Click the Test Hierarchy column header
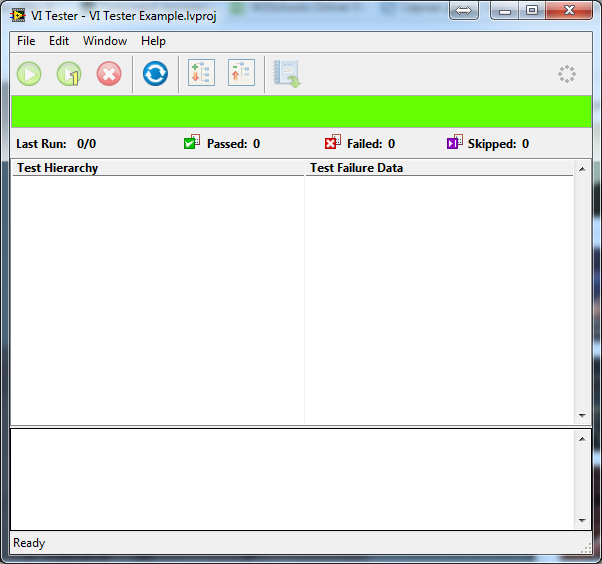The width and height of the screenshot is (602, 564). pyautogui.click(x=158, y=168)
